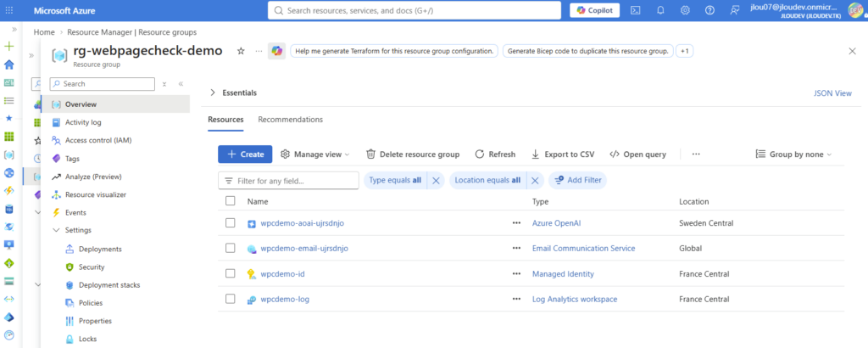Switch to the Recommendations tab
The width and height of the screenshot is (868, 348).
(290, 119)
